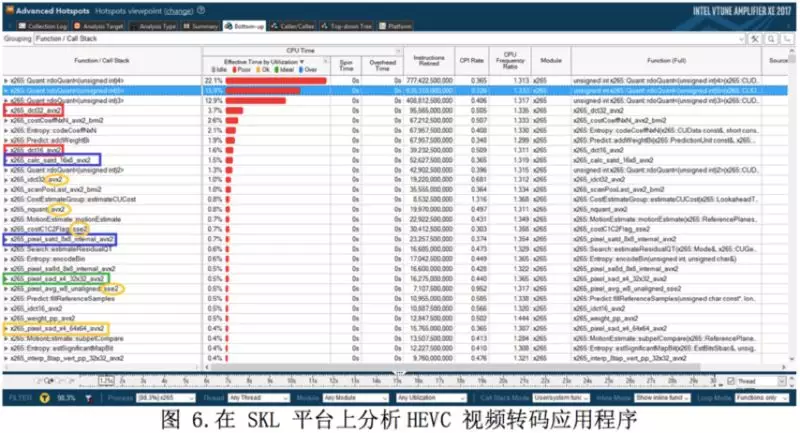This screenshot has width=800, height=433.
Task: Switch to the Analysis Type tab
Action: click(153, 26)
